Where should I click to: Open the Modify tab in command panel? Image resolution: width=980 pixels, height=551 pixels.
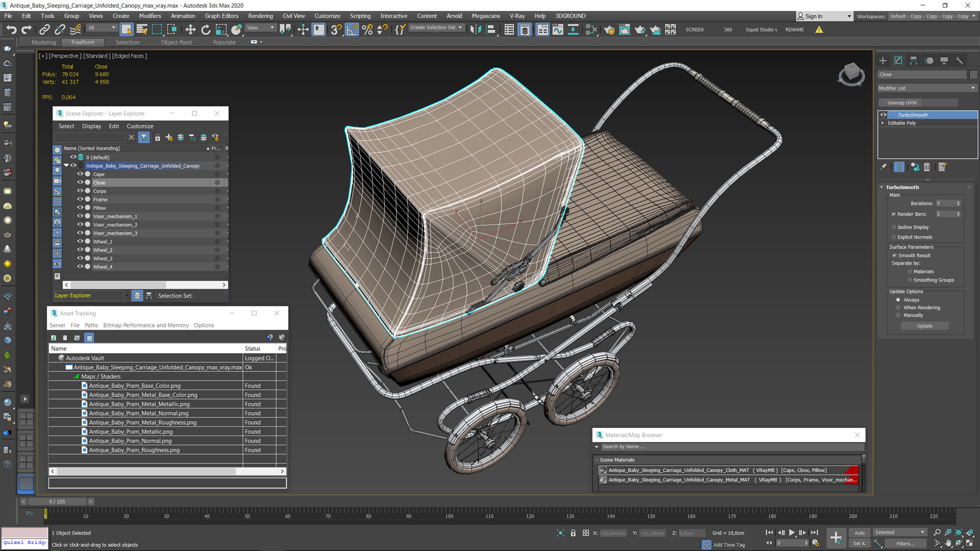click(898, 61)
